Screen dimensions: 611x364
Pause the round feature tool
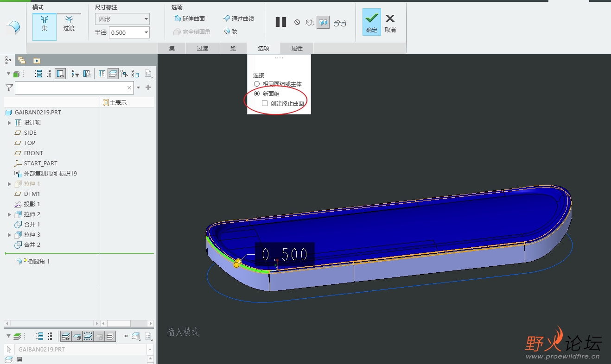coord(281,22)
